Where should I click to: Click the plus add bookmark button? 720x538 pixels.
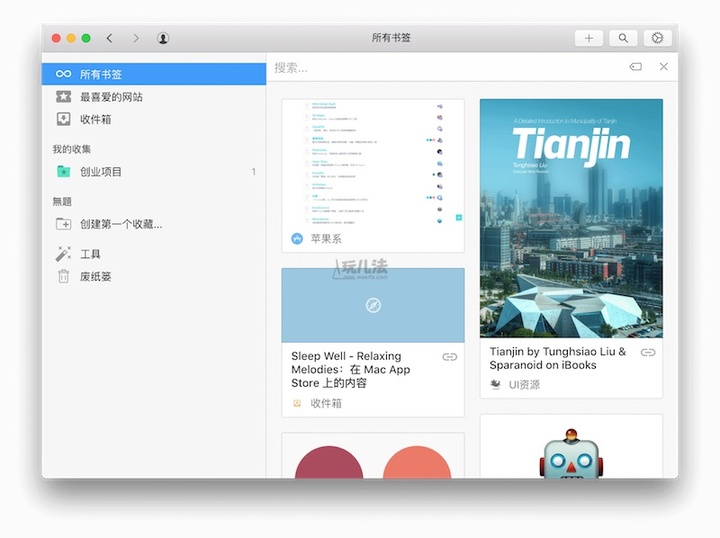tap(588, 38)
